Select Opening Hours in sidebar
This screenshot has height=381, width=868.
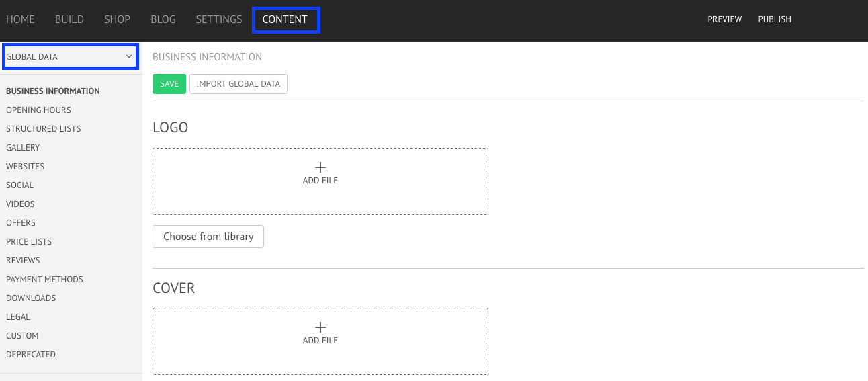point(38,110)
